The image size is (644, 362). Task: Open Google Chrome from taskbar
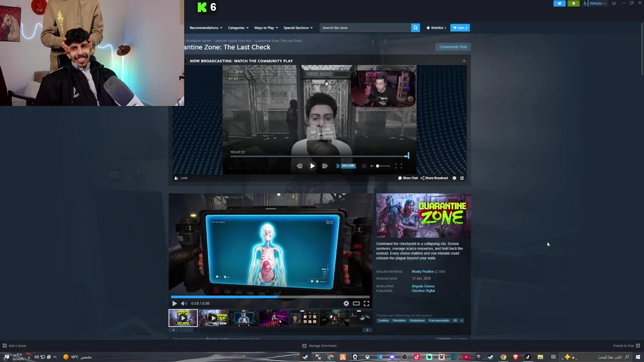[503, 357]
